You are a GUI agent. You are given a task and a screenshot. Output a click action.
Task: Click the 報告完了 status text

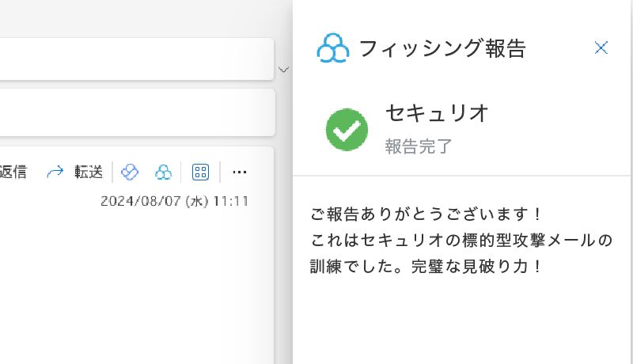pyautogui.click(x=419, y=146)
